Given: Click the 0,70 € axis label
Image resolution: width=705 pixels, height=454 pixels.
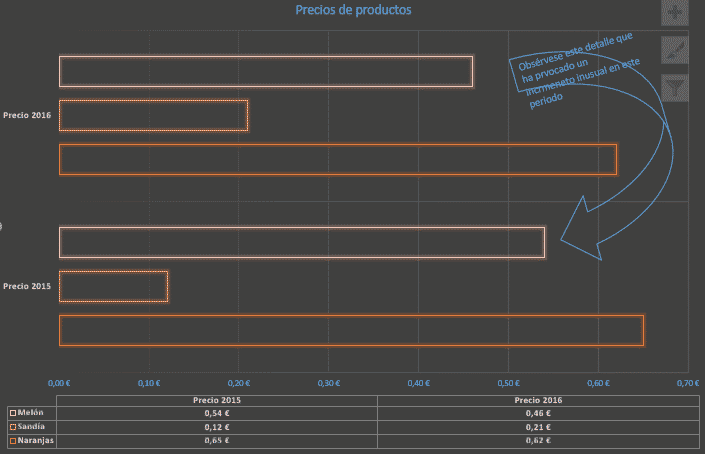Looking at the screenshot, I should tap(688, 383).
